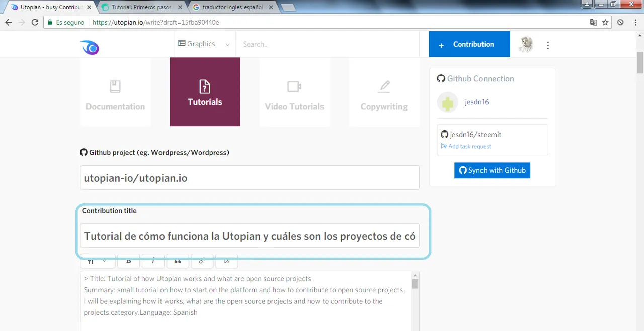
Task: Insert a link in editor
Action: click(x=202, y=261)
